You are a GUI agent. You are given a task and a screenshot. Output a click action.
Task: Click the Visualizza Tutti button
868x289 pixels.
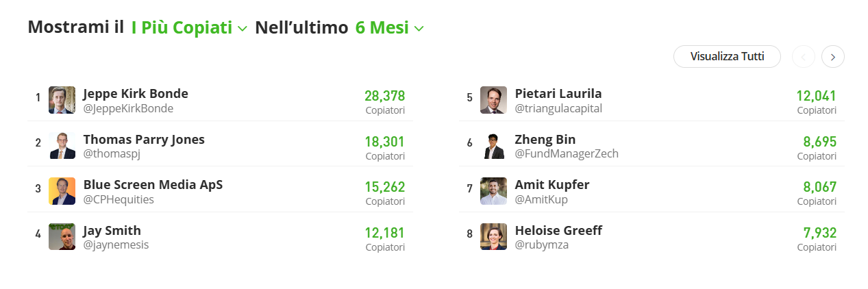click(x=727, y=57)
